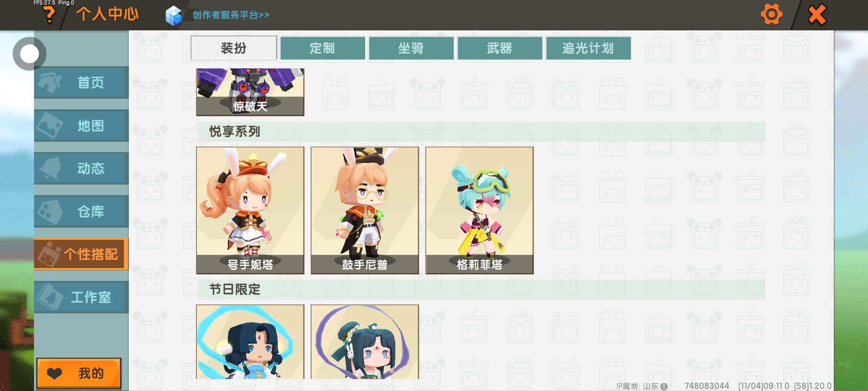The height and width of the screenshot is (391, 868).
Task: Open 动态 with the bell icon
Action: click(81, 168)
